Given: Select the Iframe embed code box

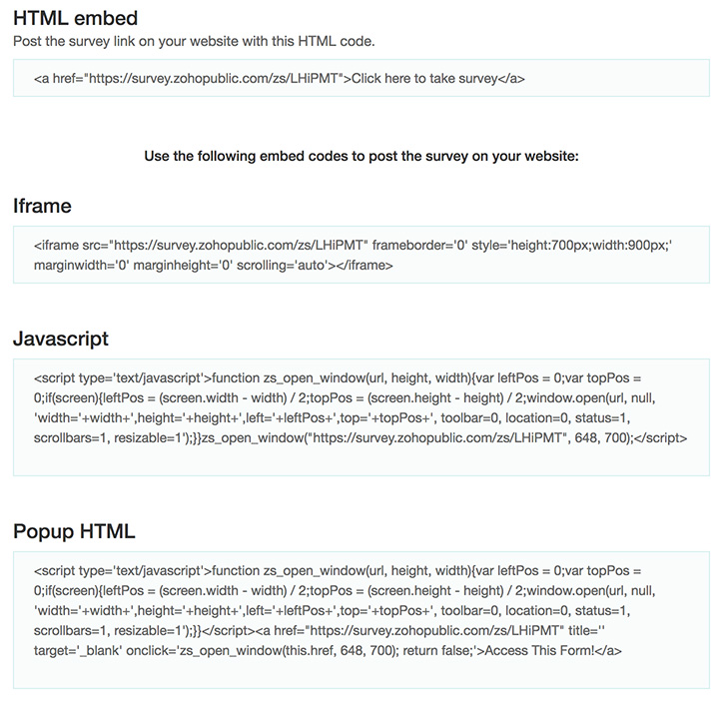Looking at the screenshot, I should pyautogui.click(x=362, y=255).
